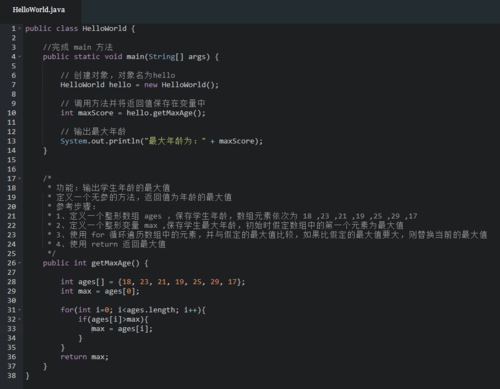Collapse main method fold arrow at line 4
Image resolution: width=500 pixels, height=389 pixels.
pyautogui.click(x=19, y=57)
